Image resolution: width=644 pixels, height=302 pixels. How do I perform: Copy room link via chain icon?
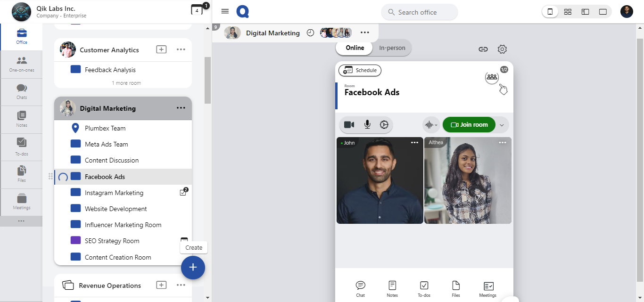pyautogui.click(x=483, y=49)
